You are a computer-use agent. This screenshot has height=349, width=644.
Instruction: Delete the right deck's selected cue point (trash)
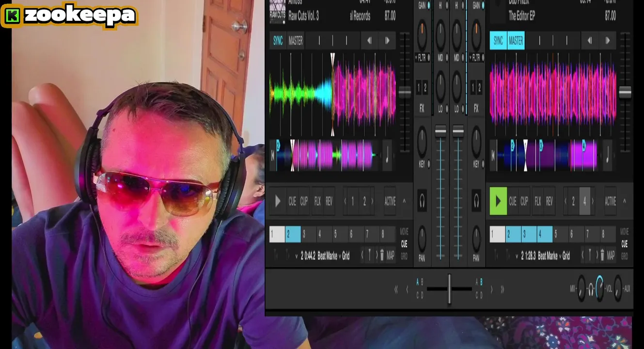coord(602,255)
